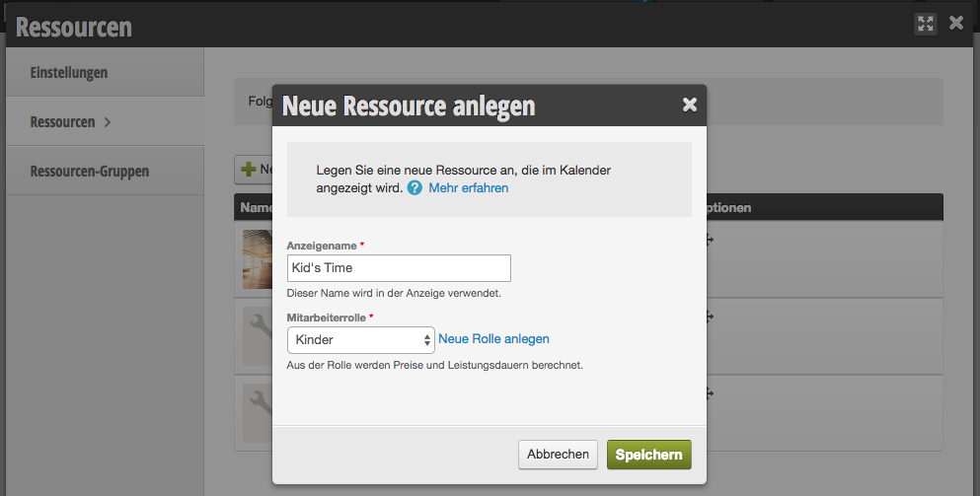Viewport: 980px width, 496px height.
Task: Click the first row options arrow icon
Action: tap(710, 240)
